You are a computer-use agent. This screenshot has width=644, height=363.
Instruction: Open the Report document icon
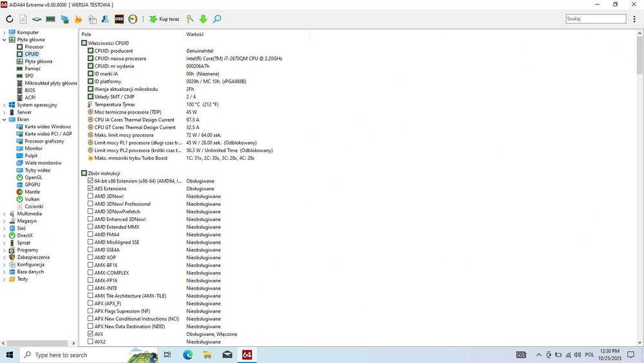(x=23, y=19)
